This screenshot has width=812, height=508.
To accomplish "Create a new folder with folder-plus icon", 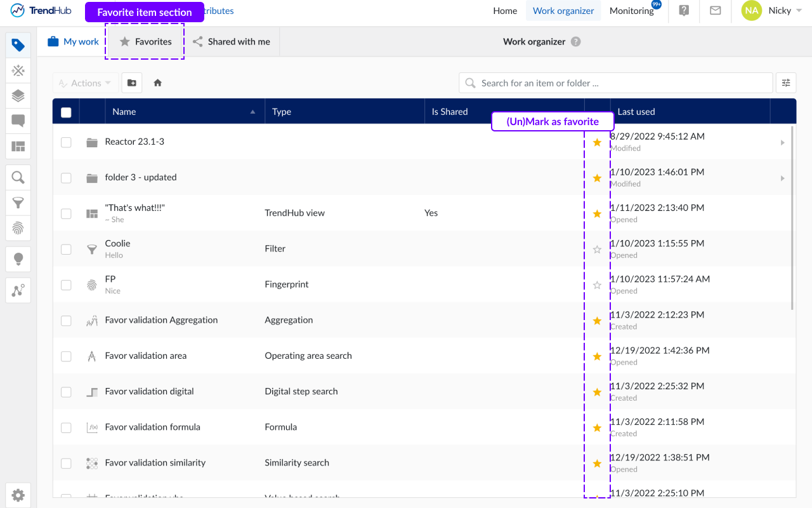I will tap(132, 83).
